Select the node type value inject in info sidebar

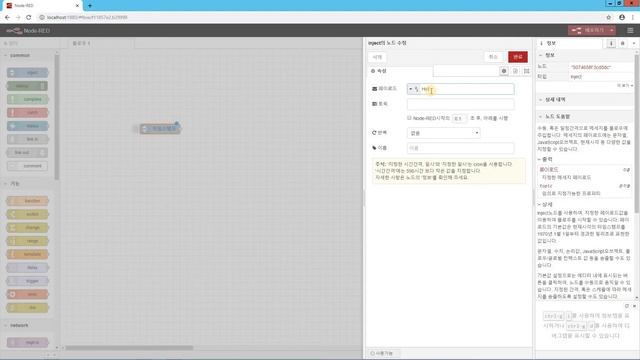coord(576,77)
